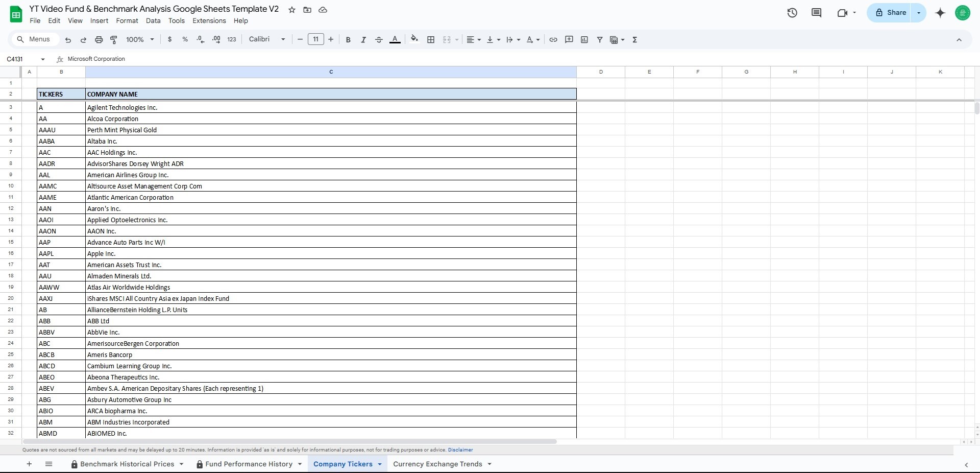
Task: Star this document
Action: point(292,10)
